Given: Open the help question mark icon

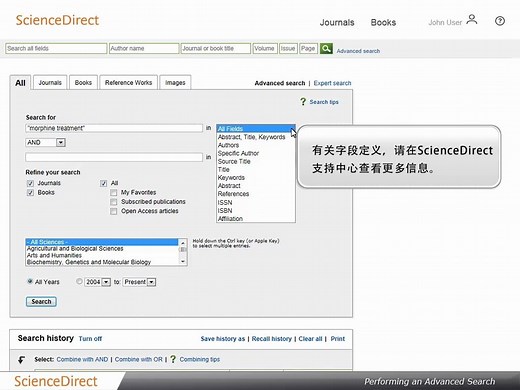Looking at the screenshot, I should click(500, 21).
